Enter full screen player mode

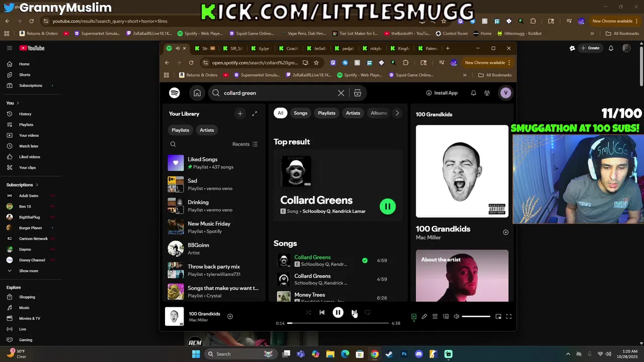[x=509, y=317]
